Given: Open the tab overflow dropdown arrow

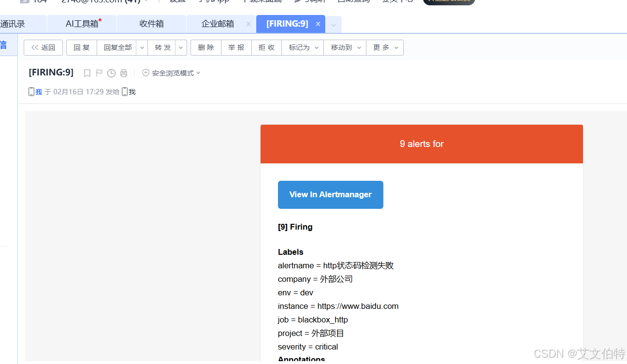Looking at the screenshot, I should pos(334,25).
